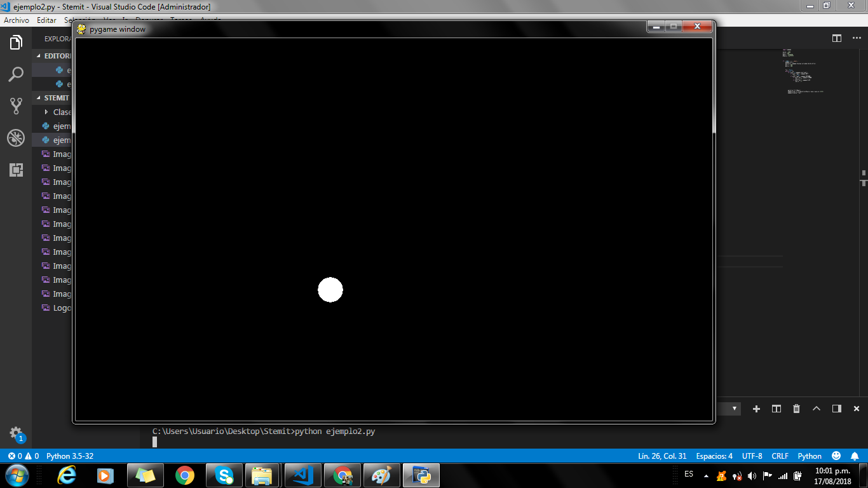Open the Editar menu
This screenshot has width=868, height=488.
coord(46,20)
